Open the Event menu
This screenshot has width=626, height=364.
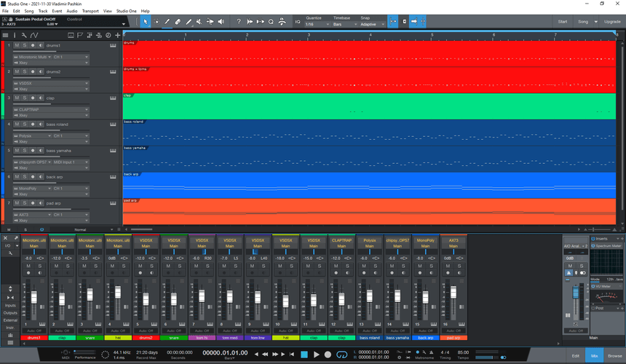click(x=57, y=11)
